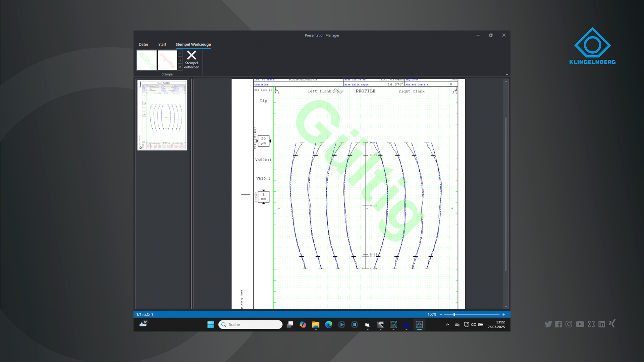Open the YouTube social icon
644x362 pixels.
tap(580, 324)
